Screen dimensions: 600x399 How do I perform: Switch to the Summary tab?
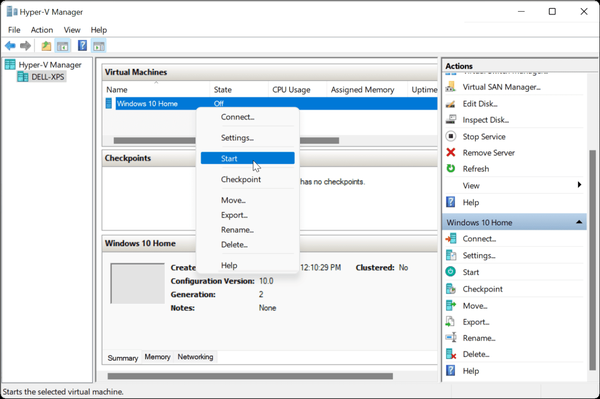(122, 358)
